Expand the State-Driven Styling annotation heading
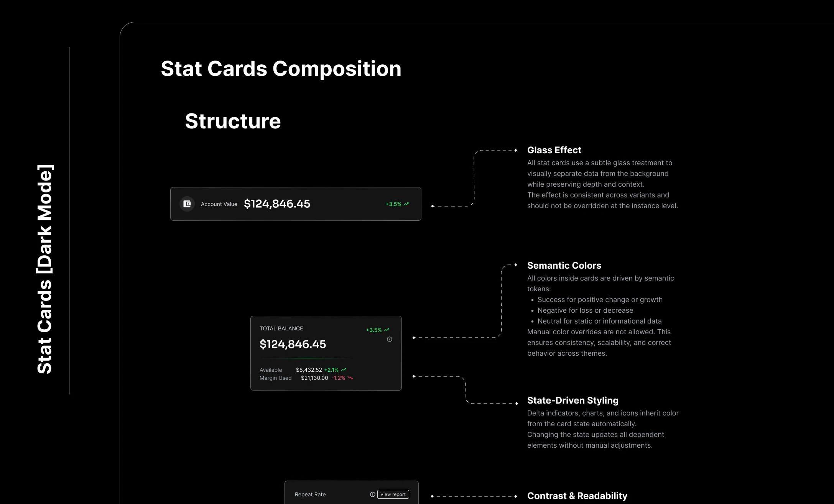The width and height of the screenshot is (834, 504). [x=573, y=400]
